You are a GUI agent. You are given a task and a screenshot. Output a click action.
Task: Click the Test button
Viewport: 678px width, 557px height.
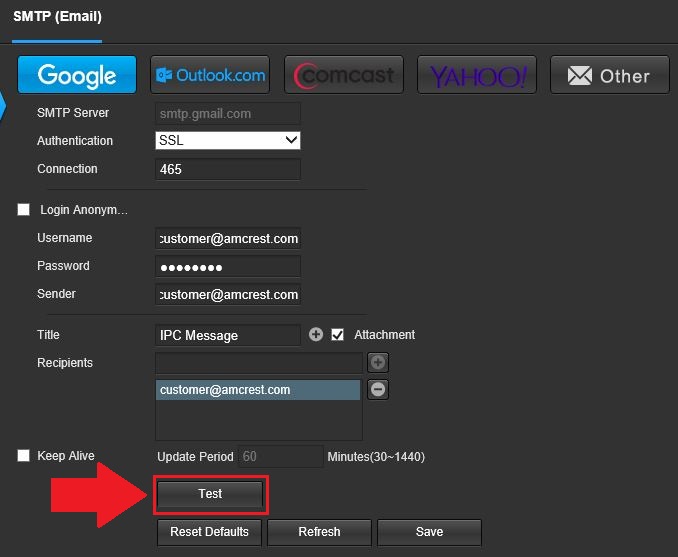tap(210, 494)
